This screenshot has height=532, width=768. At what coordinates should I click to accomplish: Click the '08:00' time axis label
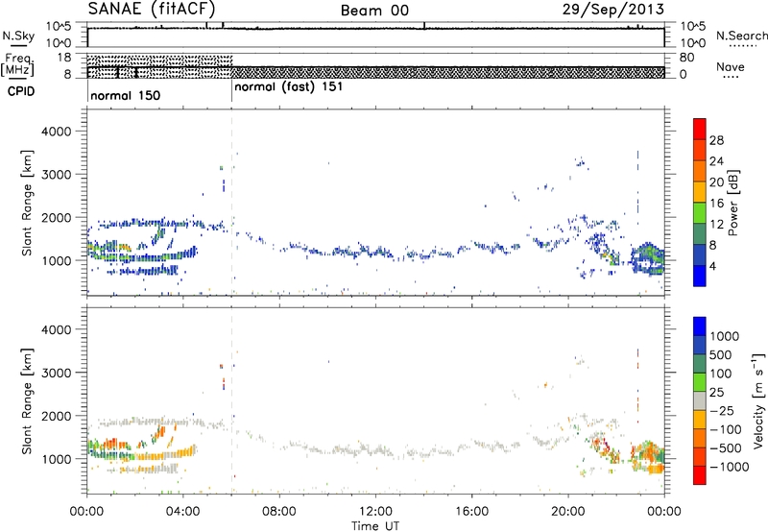(279, 512)
